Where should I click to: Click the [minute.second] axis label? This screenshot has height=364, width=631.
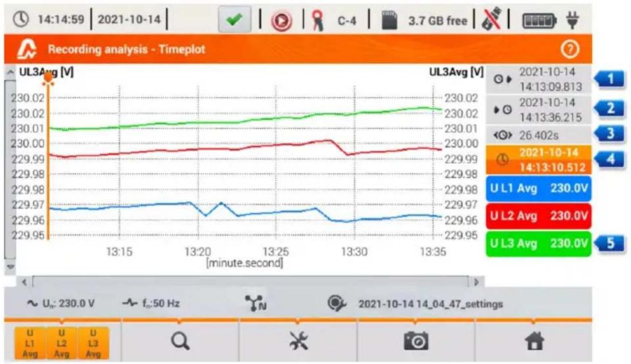coord(245,264)
